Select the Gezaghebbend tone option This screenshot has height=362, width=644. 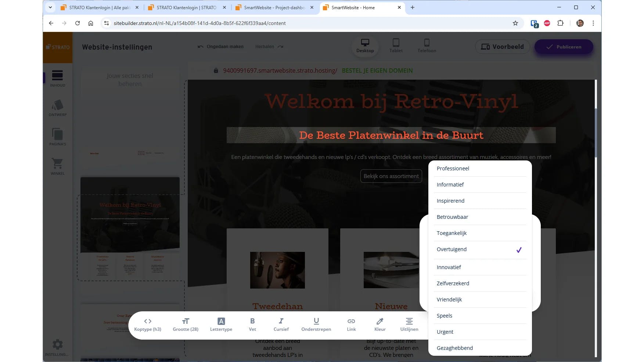(x=480, y=348)
